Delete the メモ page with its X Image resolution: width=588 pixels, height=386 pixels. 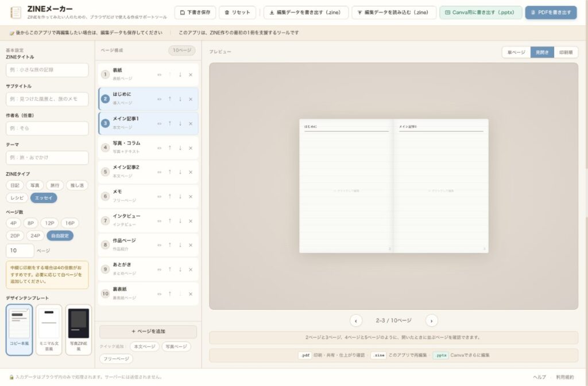click(191, 196)
